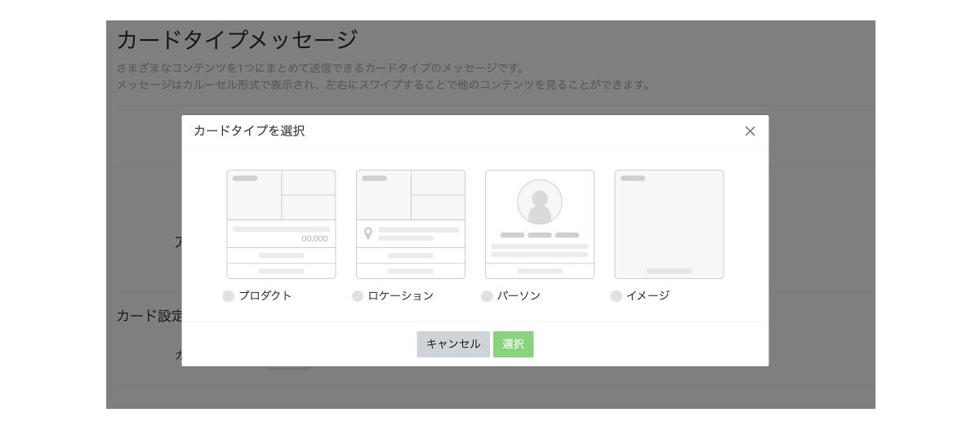Click the ロケーション label text

[400, 295]
